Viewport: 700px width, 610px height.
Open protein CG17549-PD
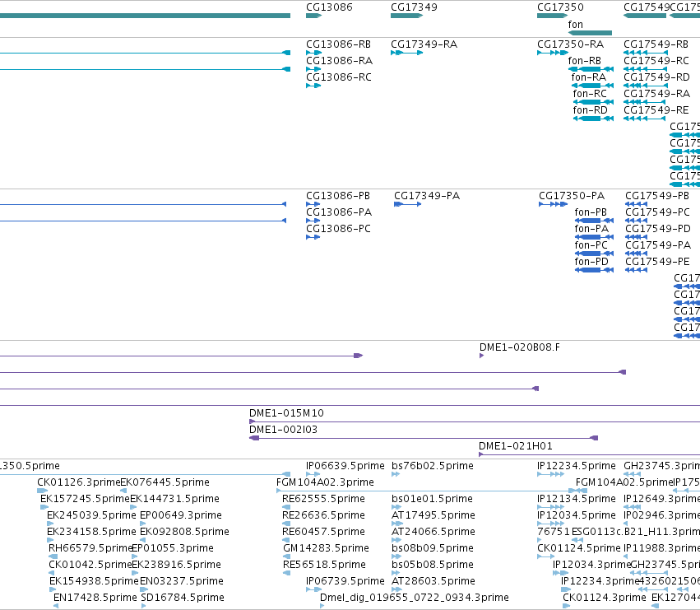pyautogui.click(x=658, y=229)
